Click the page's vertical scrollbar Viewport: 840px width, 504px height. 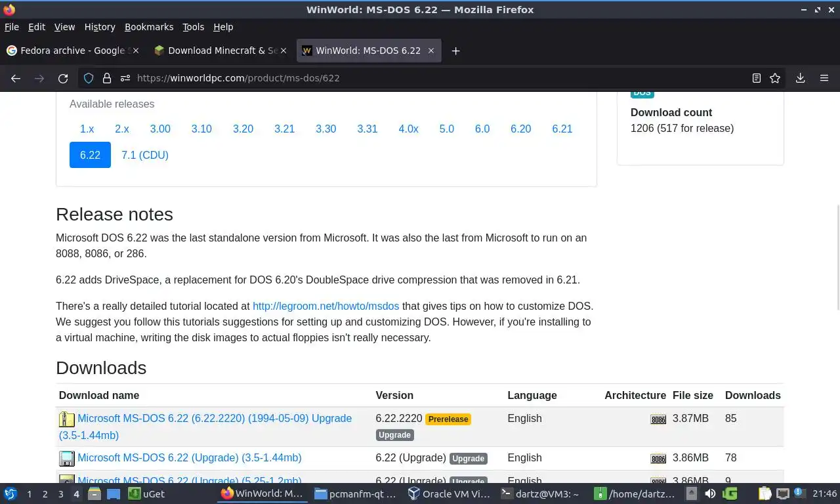coord(837,257)
